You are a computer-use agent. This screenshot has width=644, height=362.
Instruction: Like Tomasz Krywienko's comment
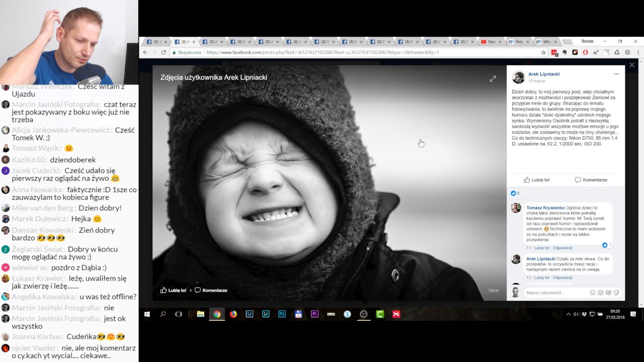point(542,248)
